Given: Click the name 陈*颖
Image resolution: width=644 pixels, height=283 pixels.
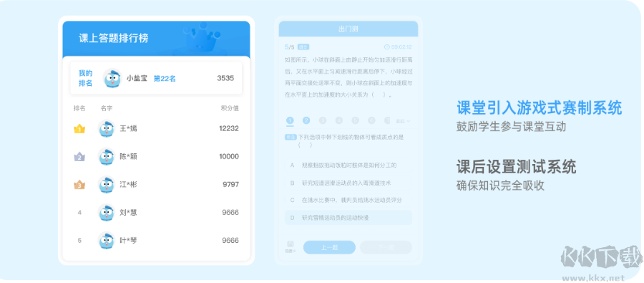Looking at the screenshot, I should tap(129, 157).
